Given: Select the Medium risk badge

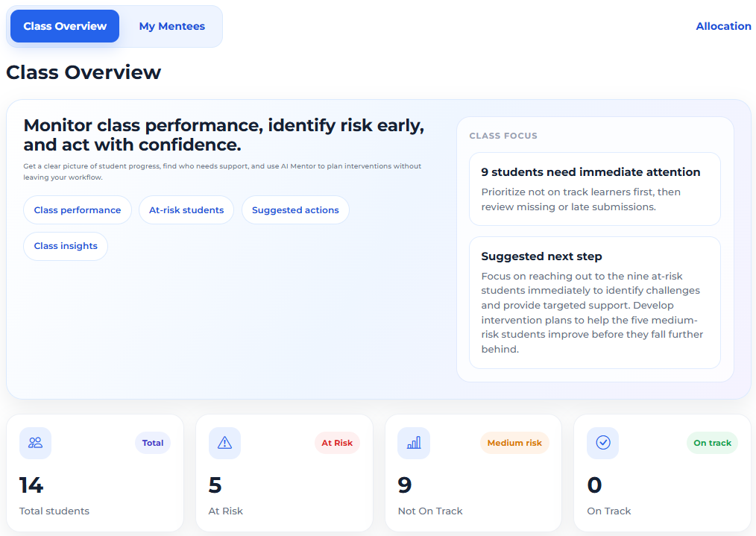Looking at the screenshot, I should click(514, 443).
